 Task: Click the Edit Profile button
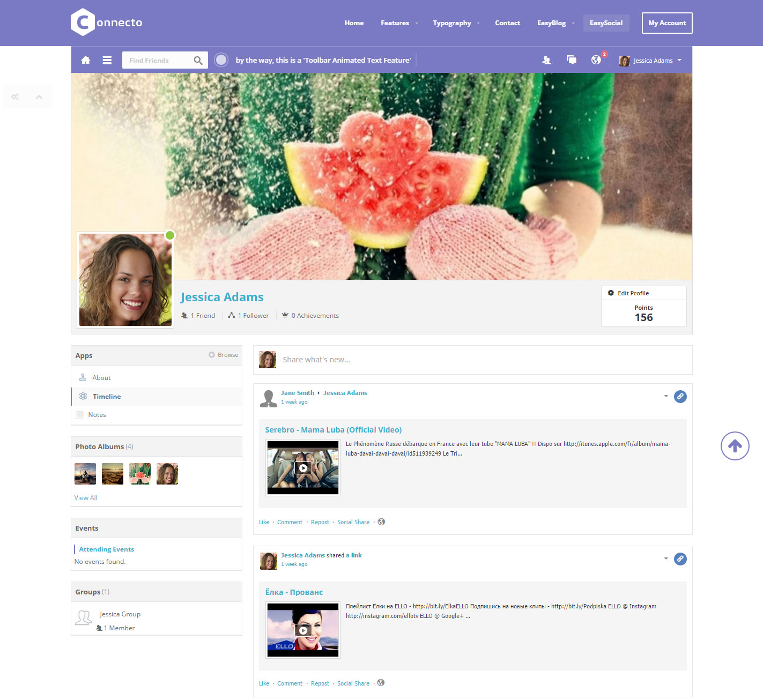click(x=643, y=293)
